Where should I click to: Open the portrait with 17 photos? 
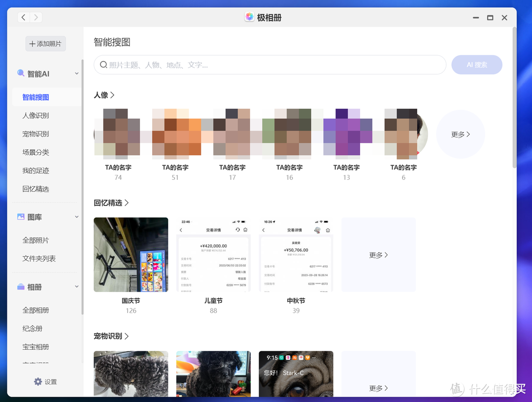coord(232,134)
